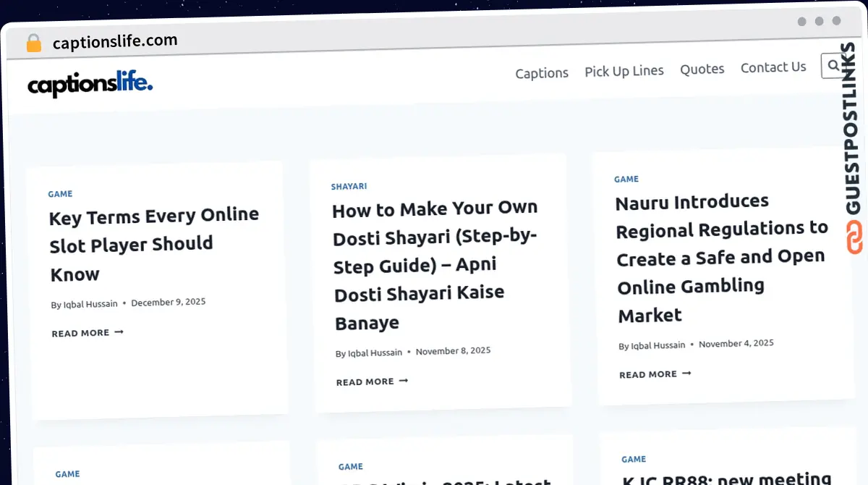
Task: Click Iqbal Hussain author on Key Terms post
Action: 90,304
